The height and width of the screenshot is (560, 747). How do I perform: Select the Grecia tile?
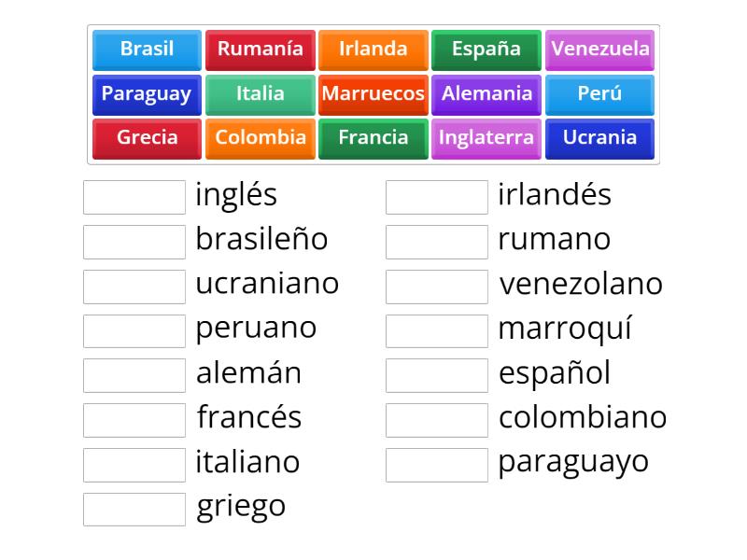click(146, 138)
